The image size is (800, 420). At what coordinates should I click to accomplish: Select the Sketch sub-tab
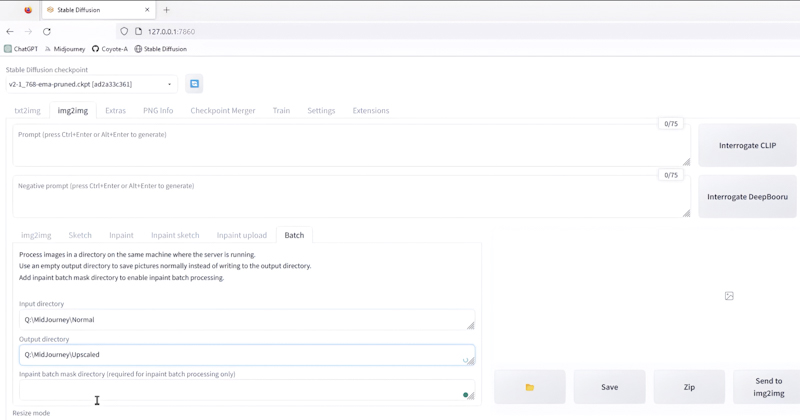coord(80,235)
